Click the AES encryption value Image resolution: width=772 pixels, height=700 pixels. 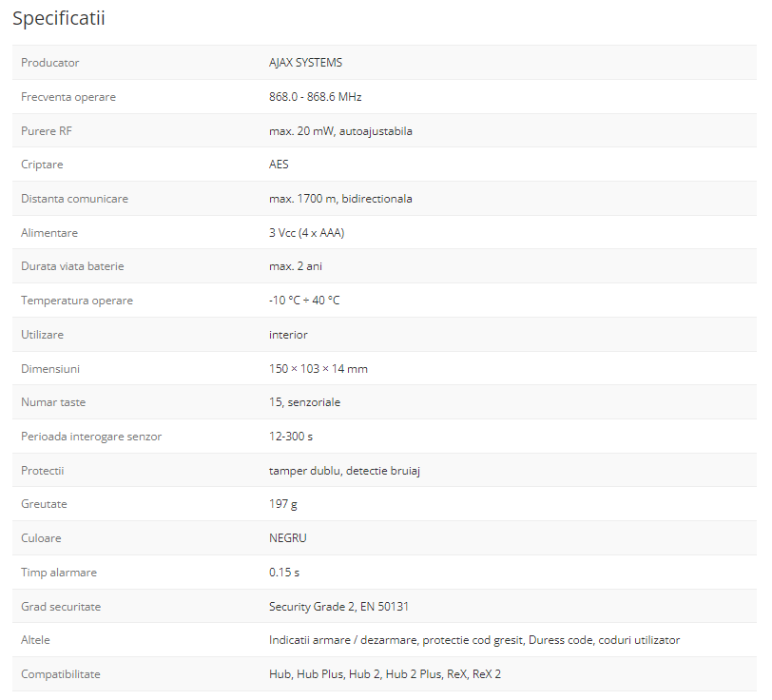tap(279, 165)
